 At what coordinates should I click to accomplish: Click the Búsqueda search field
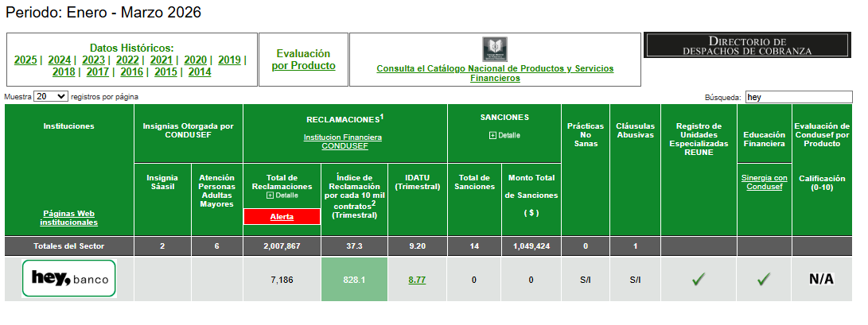(799, 97)
